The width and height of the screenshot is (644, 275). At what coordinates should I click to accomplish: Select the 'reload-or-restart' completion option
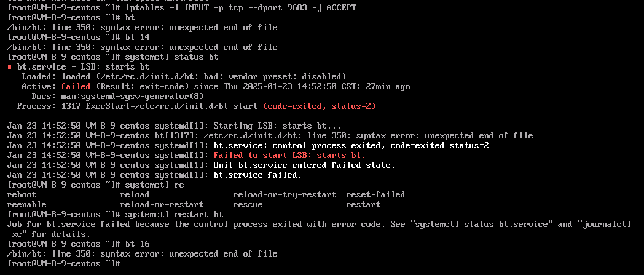(162, 205)
